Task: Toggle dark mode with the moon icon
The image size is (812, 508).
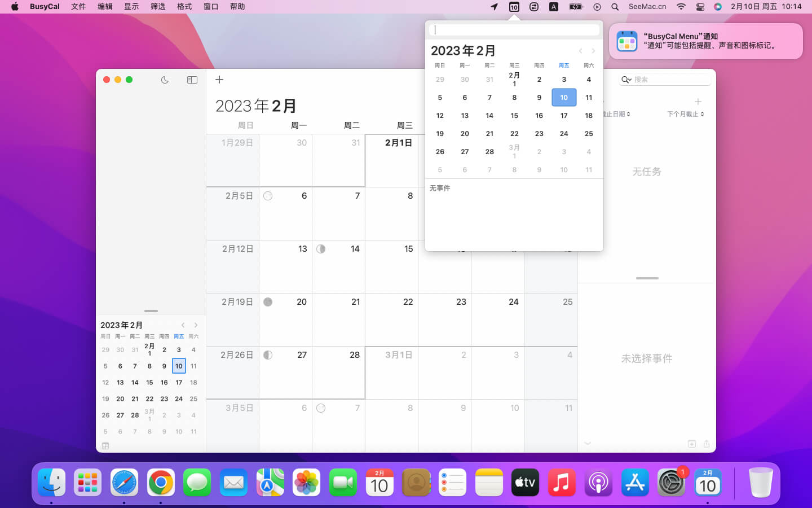Action: click(165, 80)
